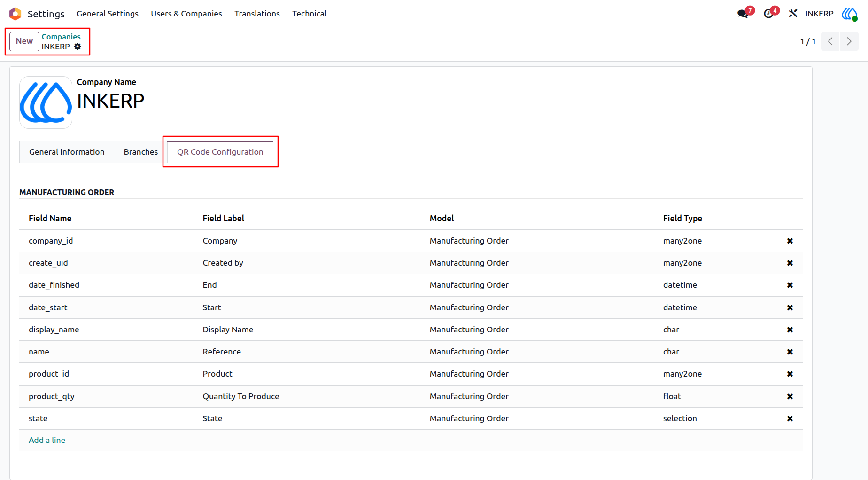Sort by Field Label column header
The height and width of the screenshot is (480, 868).
[x=224, y=218]
